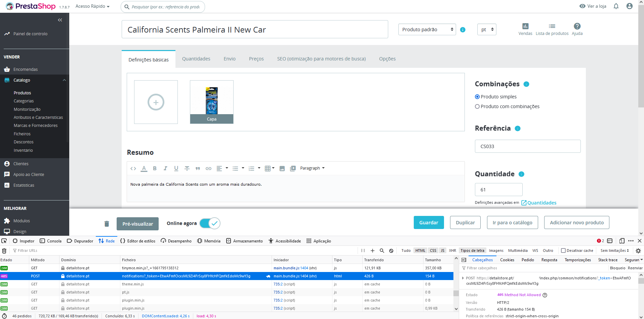Select Produto com combinações radio button
Screen dimensions: 644x319
point(477,106)
